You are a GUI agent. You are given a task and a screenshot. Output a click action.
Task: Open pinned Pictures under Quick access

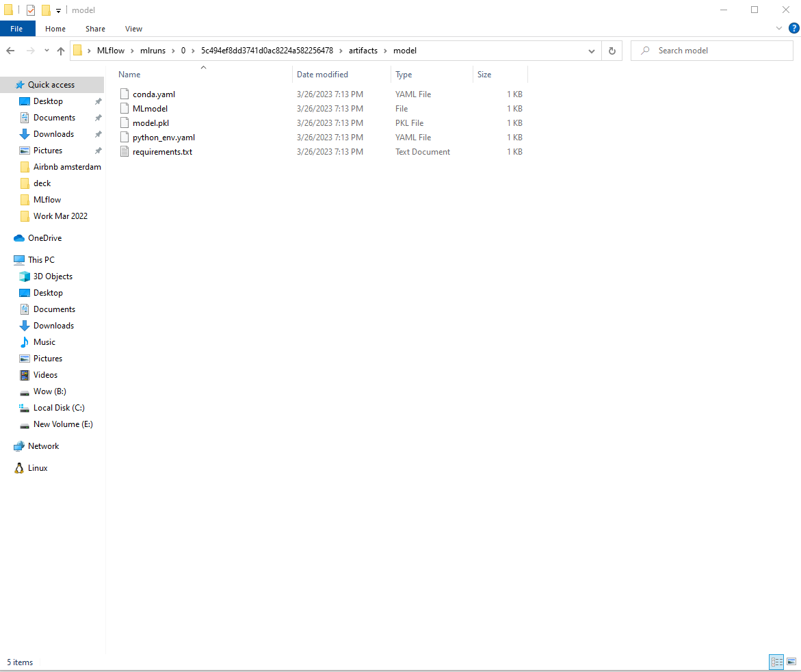pyautogui.click(x=47, y=151)
